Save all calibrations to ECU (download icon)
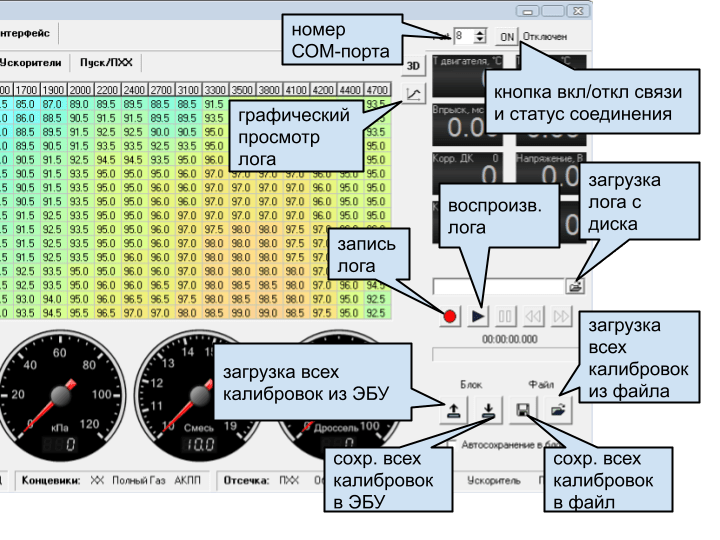 coord(487,408)
